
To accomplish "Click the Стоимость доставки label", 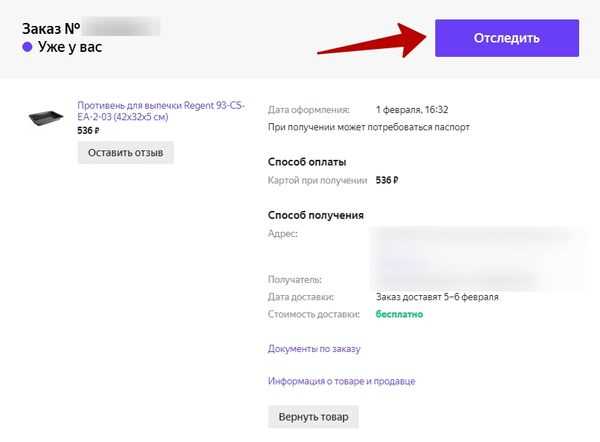I will [314, 314].
